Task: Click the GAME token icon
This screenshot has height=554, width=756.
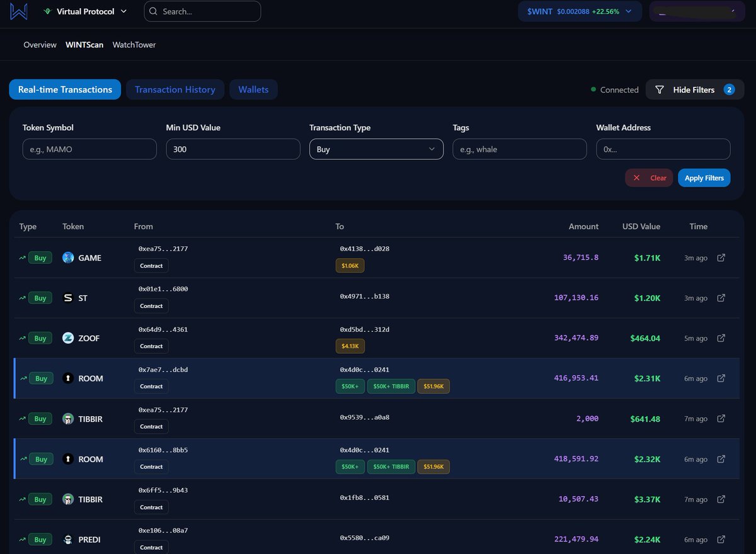Action: tap(68, 257)
